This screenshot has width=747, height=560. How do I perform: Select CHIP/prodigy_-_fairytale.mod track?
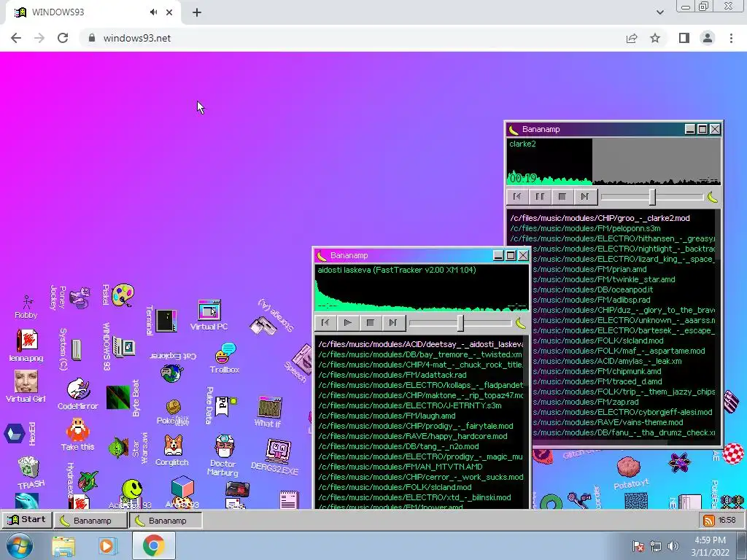tap(421, 426)
